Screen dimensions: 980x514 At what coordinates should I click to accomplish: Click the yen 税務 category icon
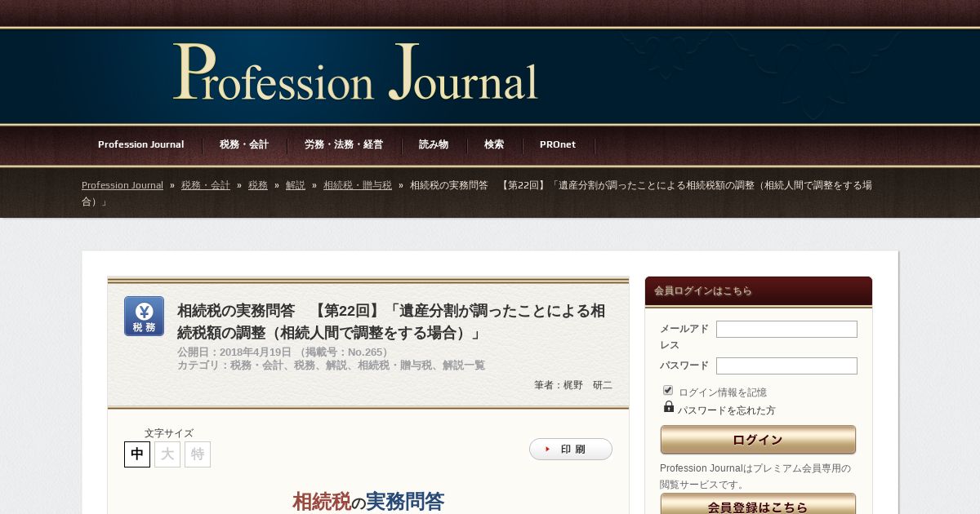pyautogui.click(x=144, y=316)
